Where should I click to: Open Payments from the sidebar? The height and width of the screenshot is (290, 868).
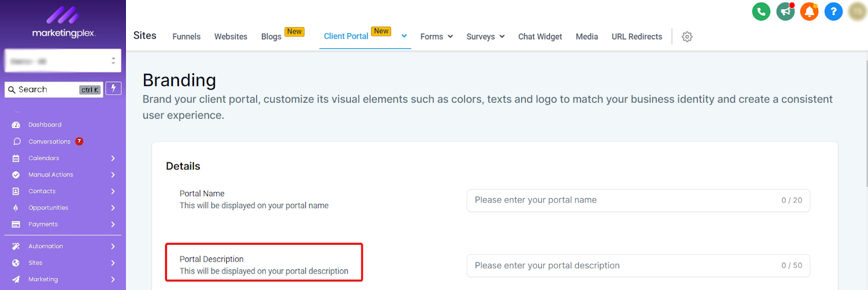pos(43,224)
